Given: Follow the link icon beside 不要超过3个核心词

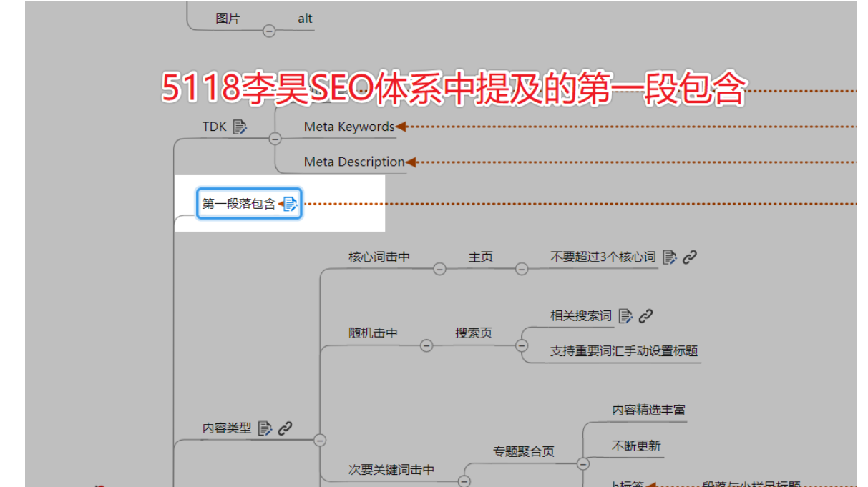Looking at the screenshot, I should [690, 257].
